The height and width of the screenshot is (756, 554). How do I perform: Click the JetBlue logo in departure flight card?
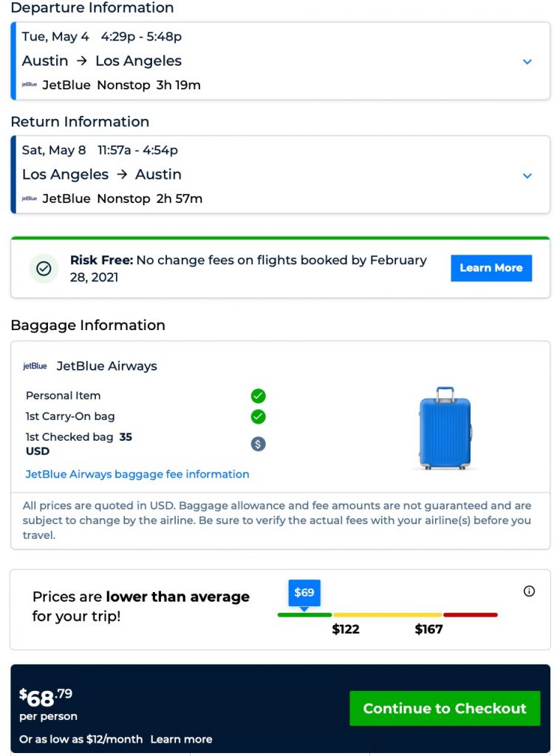30,85
